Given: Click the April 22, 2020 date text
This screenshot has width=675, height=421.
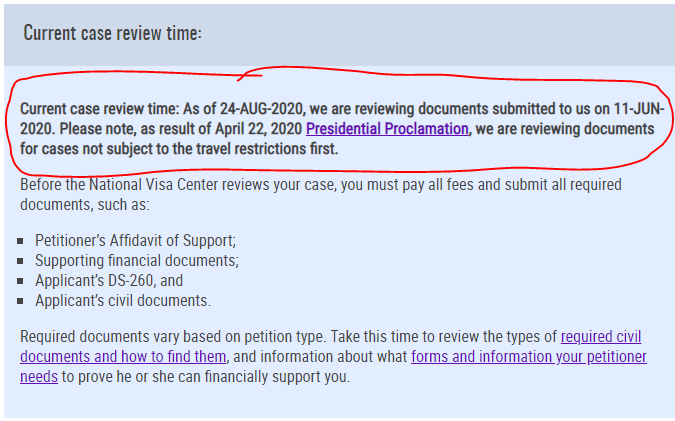Looking at the screenshot, I should pos(258,129).
